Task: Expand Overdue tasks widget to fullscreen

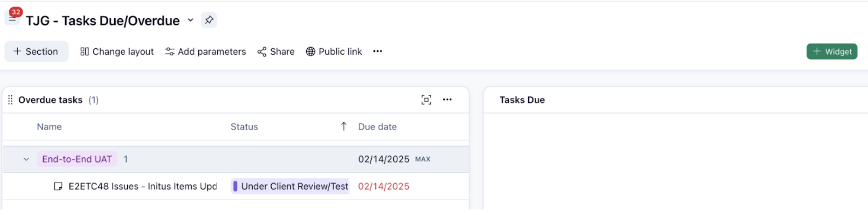Action: tap(426, 99)
